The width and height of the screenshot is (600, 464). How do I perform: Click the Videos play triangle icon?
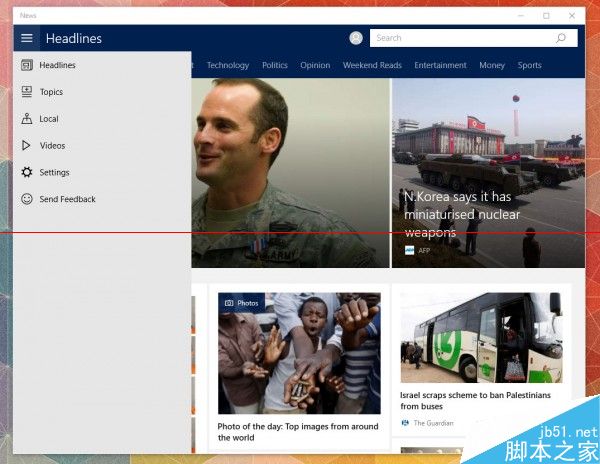(26, 145)
